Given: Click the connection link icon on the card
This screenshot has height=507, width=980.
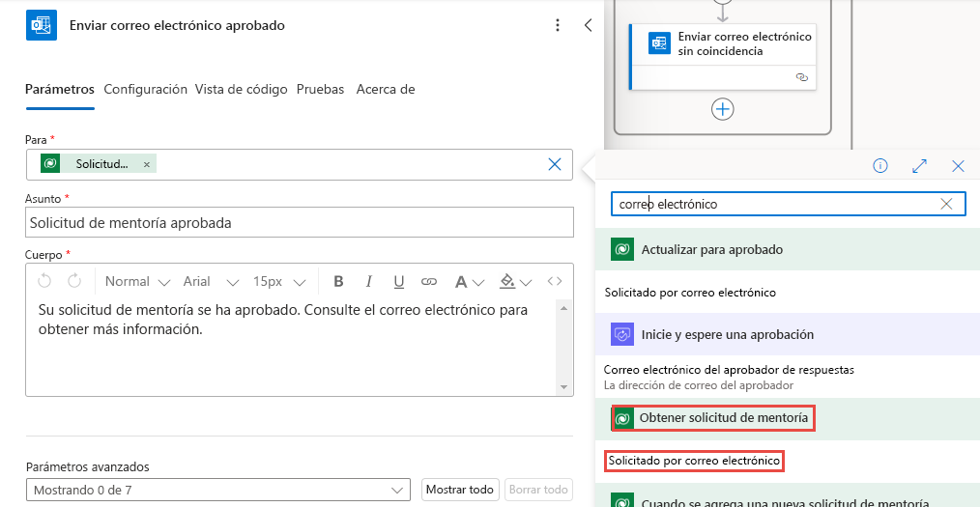Looking at the screenshot, I should [x=802, y=77].
